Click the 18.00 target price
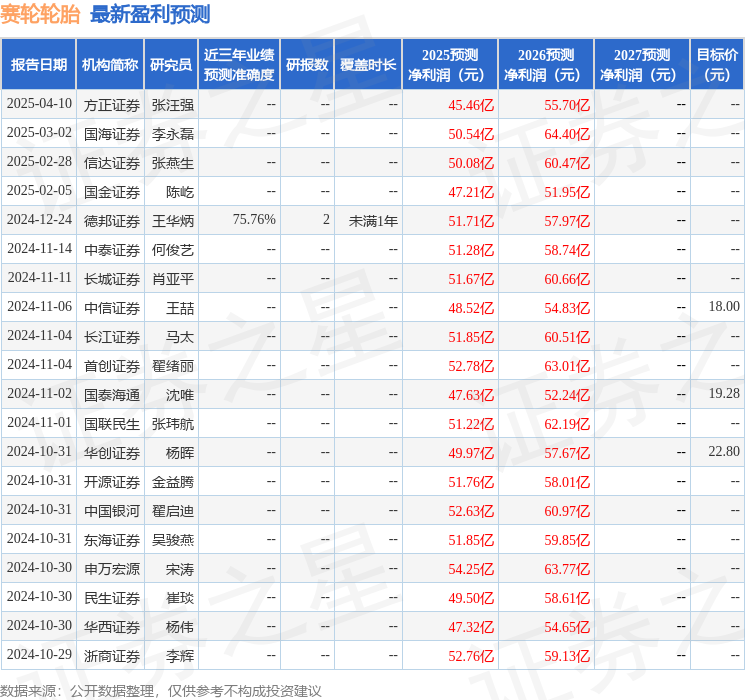 pos(724,307)
